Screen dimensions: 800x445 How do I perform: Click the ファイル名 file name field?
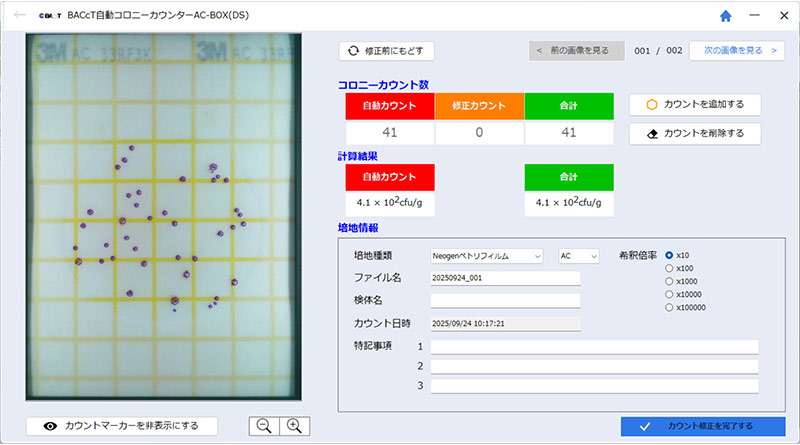(x=505, y=278)
